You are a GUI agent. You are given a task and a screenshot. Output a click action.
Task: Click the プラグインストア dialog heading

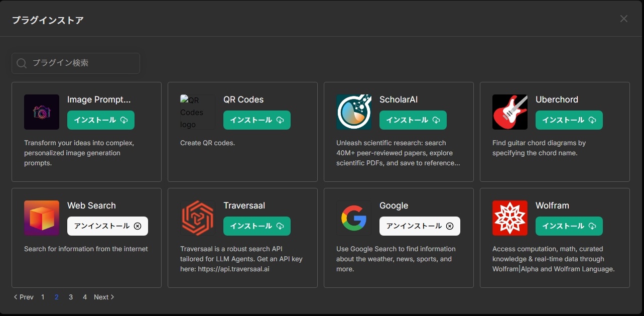(x=48, y=20)
